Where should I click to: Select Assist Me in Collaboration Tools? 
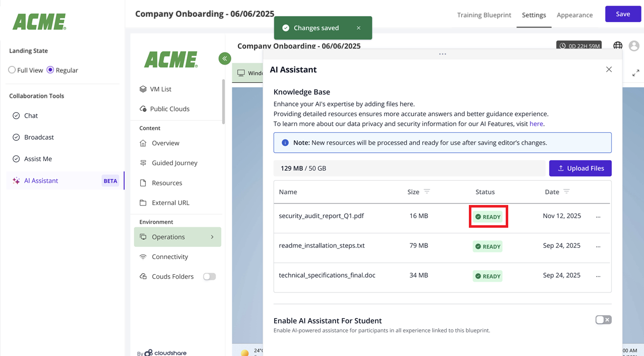[x=63, y=159]
